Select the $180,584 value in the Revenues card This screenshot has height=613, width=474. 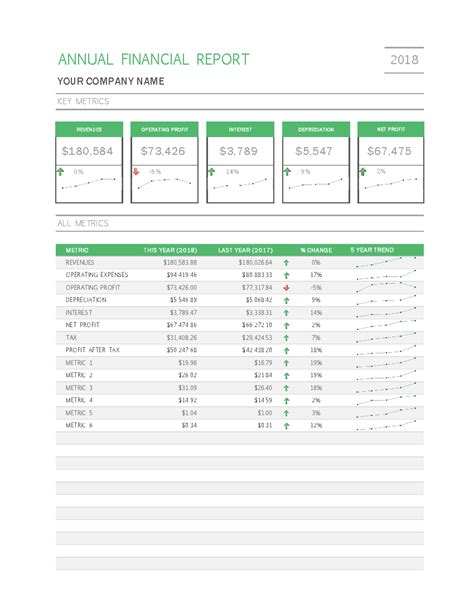(87, 151)
